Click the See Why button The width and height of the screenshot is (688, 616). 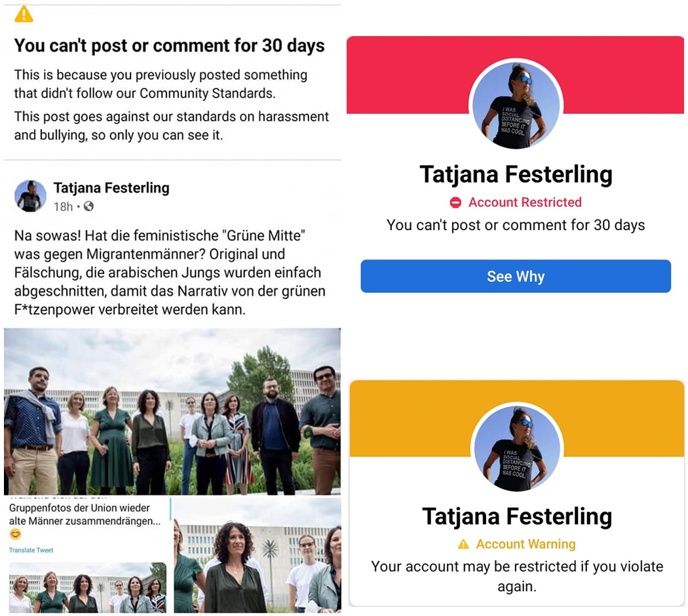(x=516, y=277)
